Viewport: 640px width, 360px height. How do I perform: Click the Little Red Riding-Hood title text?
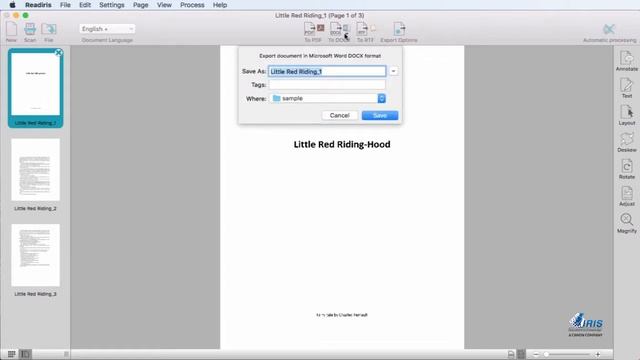point(342,144)
